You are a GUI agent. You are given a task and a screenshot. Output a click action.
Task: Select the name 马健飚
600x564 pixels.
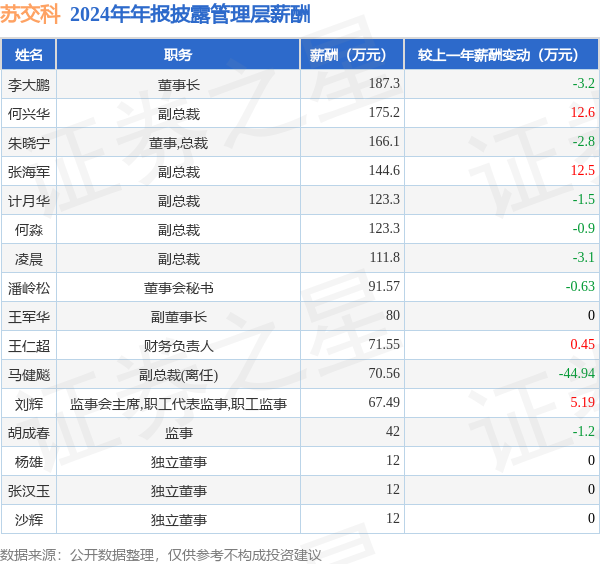pyautogui.click(x=29, y=375)
